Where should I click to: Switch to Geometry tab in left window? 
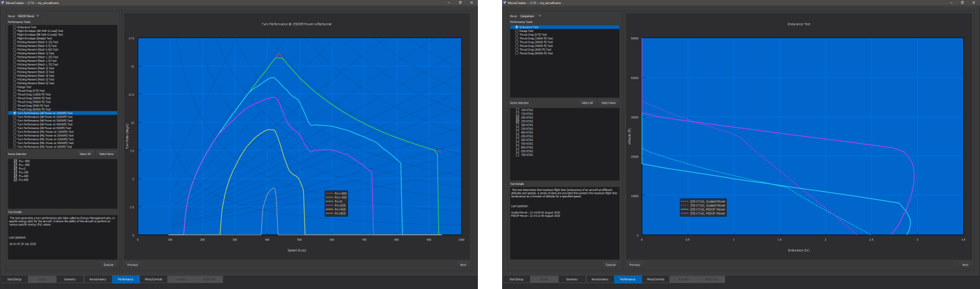(70, 279)
